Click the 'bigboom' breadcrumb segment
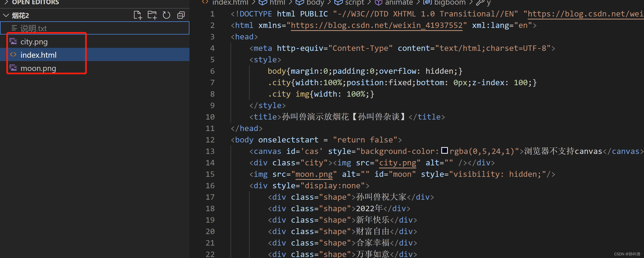644x258 pixels. (x=450, y=3)
